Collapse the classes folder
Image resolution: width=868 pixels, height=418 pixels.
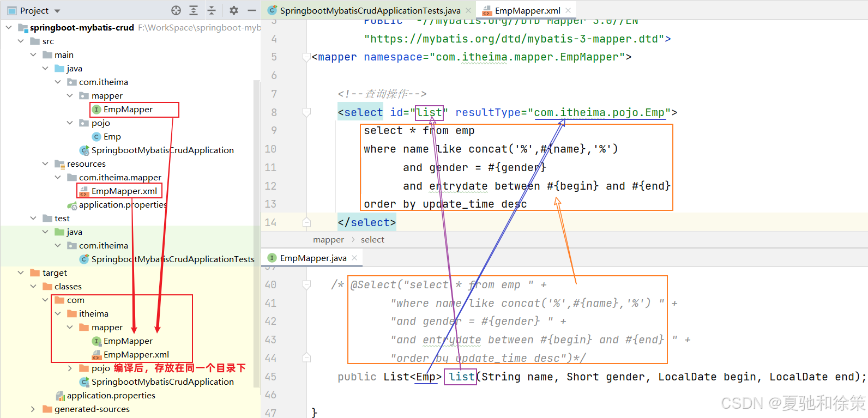(x=33, y=286)
